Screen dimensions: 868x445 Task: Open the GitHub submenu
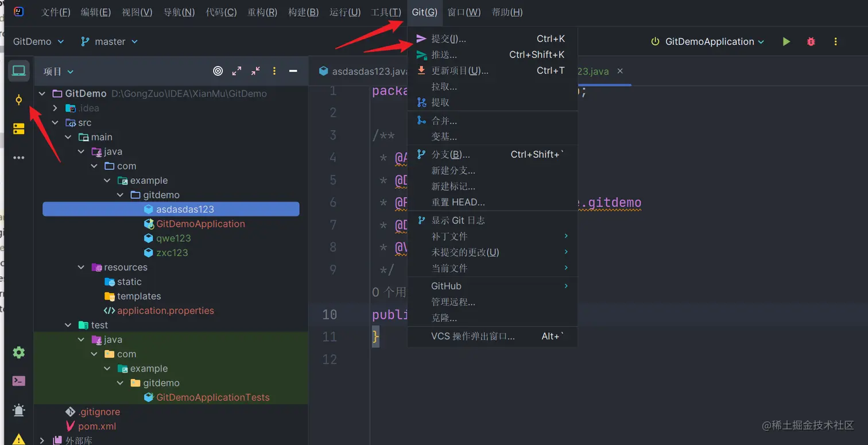tap(492, 286)
